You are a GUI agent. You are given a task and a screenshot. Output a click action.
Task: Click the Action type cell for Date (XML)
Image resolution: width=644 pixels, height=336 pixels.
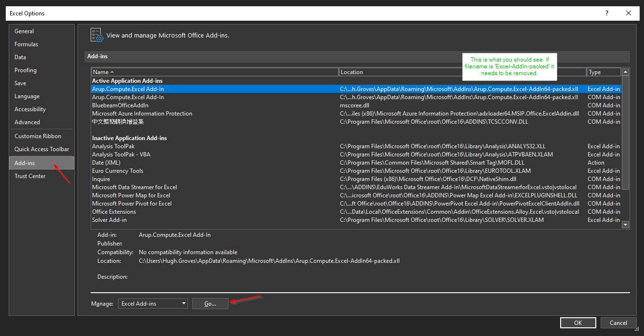[596, 163]
